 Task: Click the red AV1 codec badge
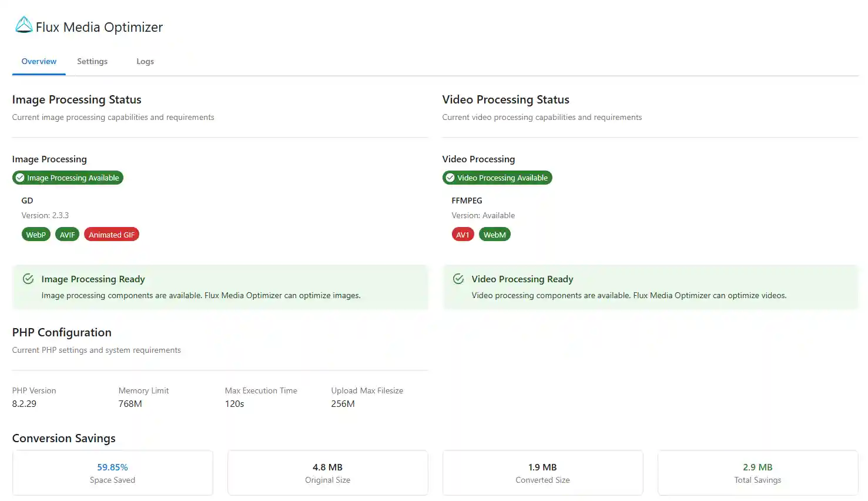463,235
